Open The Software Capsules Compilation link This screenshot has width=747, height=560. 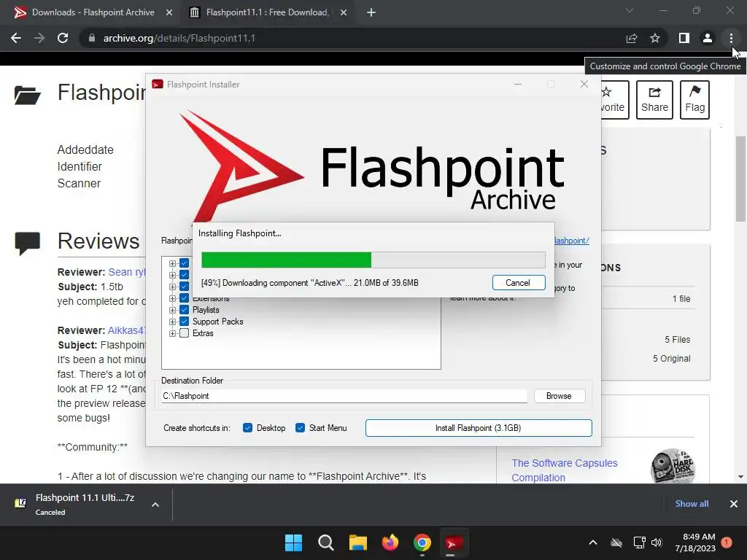[x=565, y=470]
